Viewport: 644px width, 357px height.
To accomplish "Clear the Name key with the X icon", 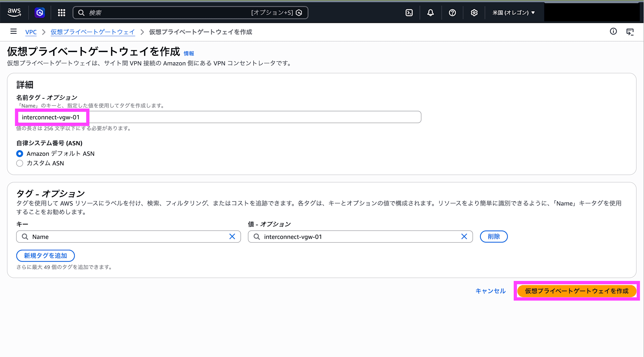I will coord(232,236).
